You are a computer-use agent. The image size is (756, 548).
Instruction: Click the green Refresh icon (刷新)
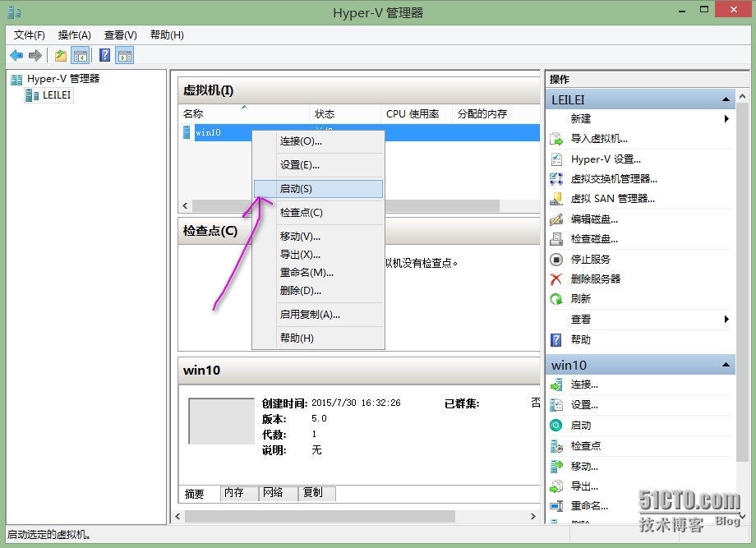pos(556,299)
